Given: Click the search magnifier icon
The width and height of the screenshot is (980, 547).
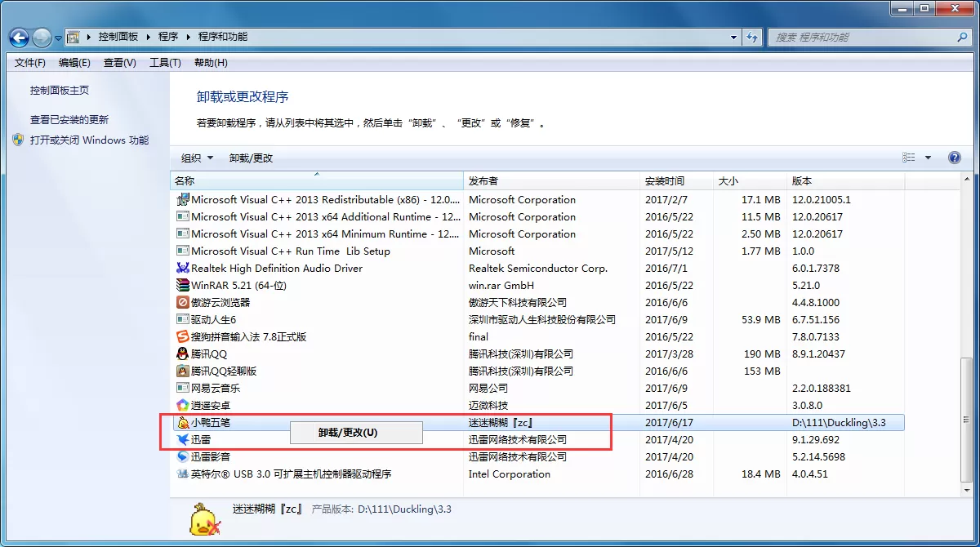Looking at the screenshot, I should click(x=962, y=38).
